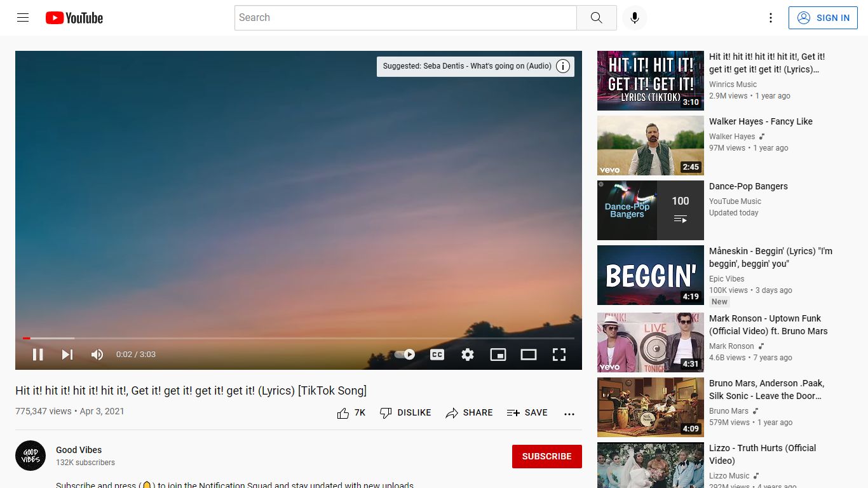Screen dimensions: 868x488
Task: Open the Walker Hayes - Fancy Like title
Action: click(x=761, y=121)
